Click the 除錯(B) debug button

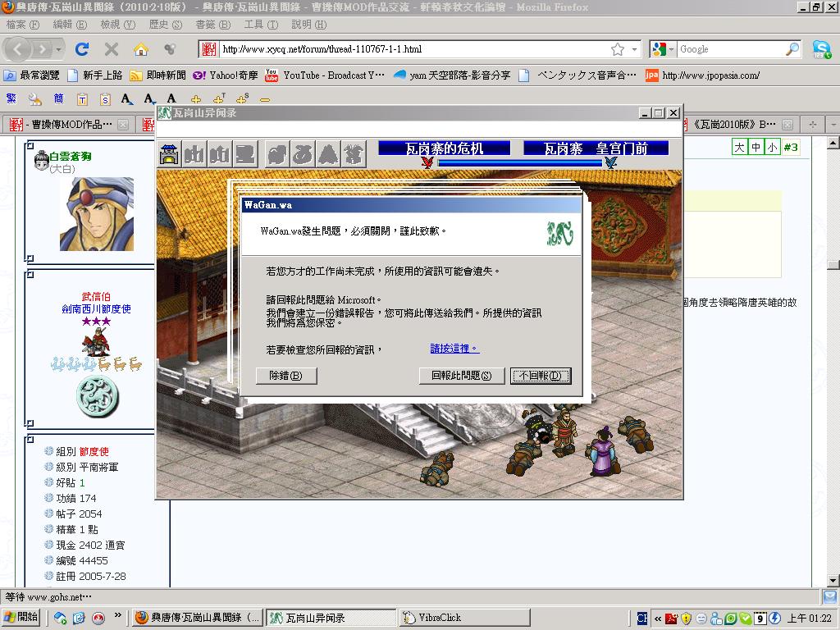click(x=286, y=376)
